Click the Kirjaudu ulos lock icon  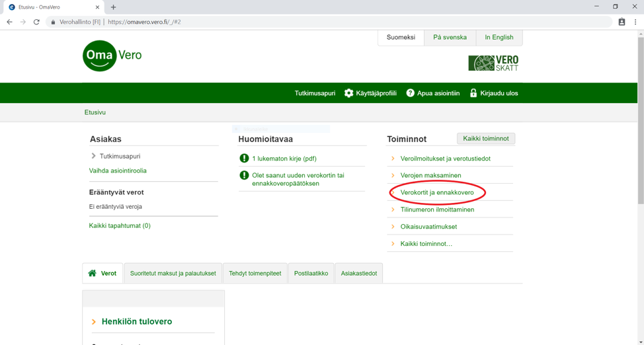point(473,93)
